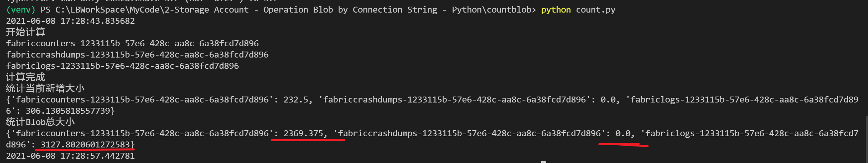This screenshot has height=163, width=868.
Task: Click the underlined value 2369.375
Action: pyautogui.click(x=303, y=133)
